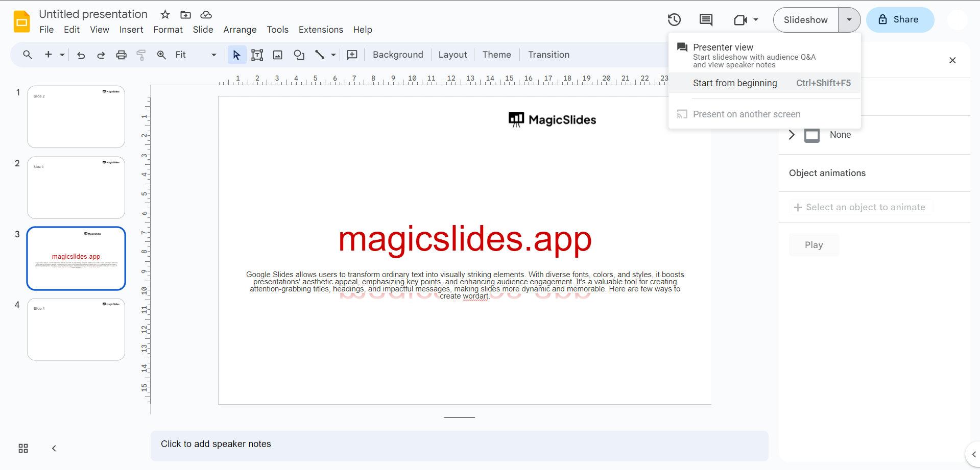The width and height of the screenshot is (980, 470).
Task: Check the cloud save status icon
Action: tap(206, 15)
